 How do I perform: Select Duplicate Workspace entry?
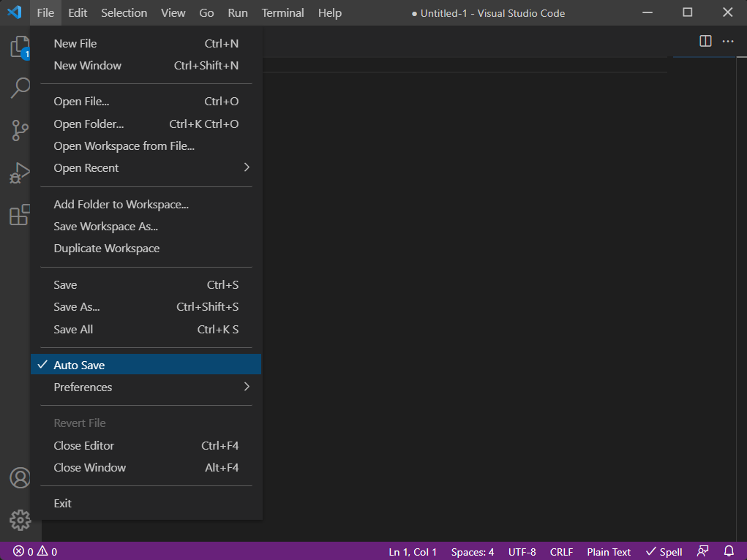pyautogui.click(x=146, y=248)
